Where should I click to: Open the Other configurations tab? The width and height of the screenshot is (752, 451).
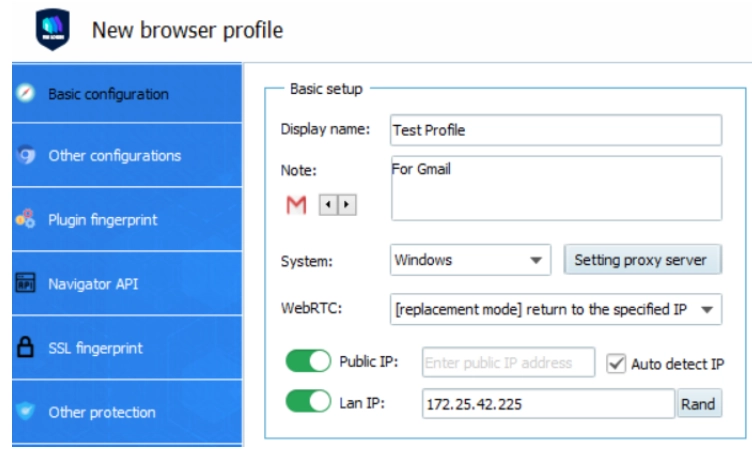[x=127, y=155]
